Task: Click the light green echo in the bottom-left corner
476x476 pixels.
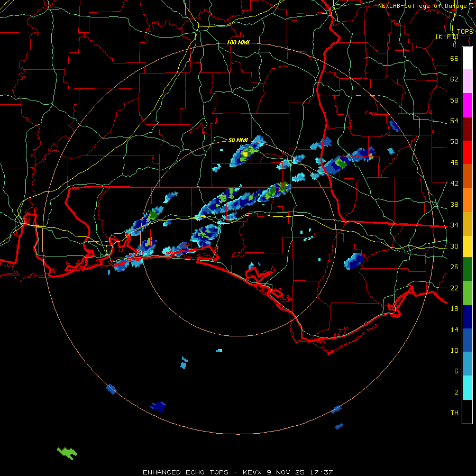Action: 67,453
